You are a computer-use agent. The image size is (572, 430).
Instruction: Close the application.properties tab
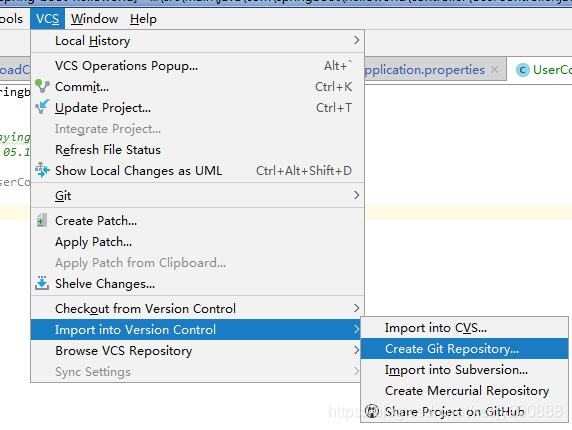click(494, 69)
